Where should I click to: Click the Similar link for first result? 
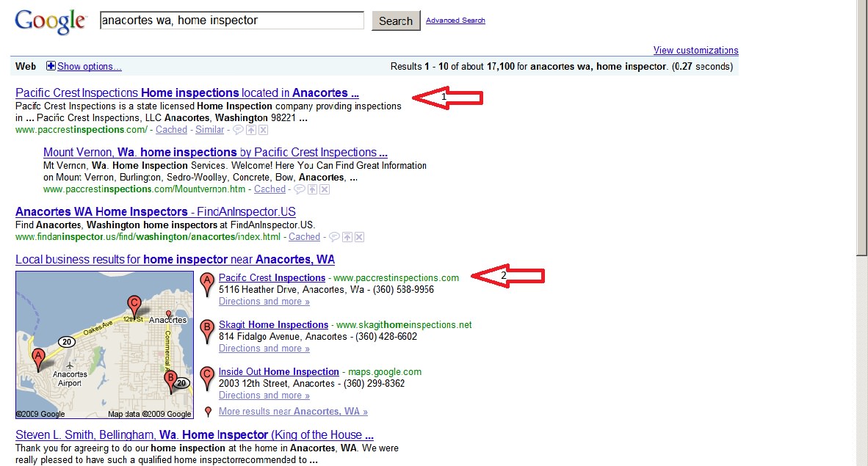pyautogui.click(x=210, y=130)
